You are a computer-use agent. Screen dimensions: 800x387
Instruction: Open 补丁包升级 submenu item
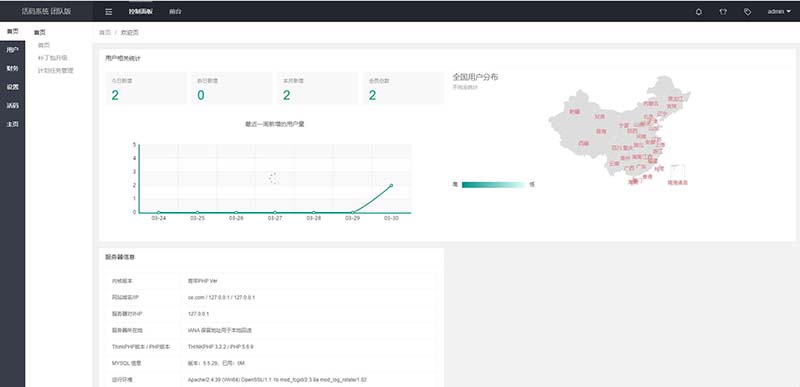click(53, 58)
